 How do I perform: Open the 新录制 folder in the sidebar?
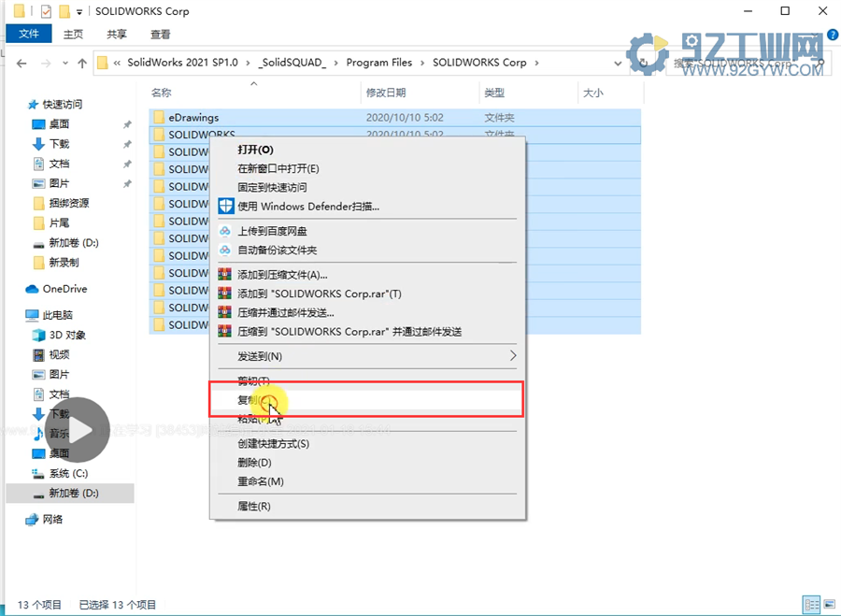[x=64, y=263]
